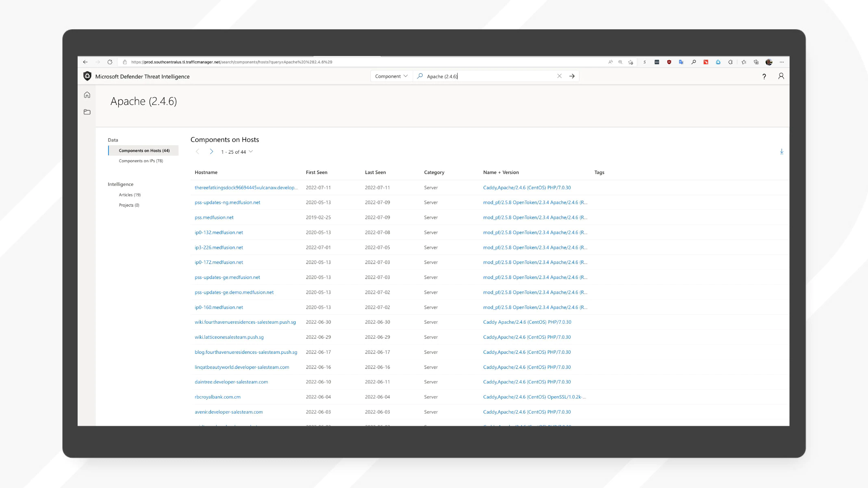Open Projects via the folder icon in sidebar

click(87, 112)
